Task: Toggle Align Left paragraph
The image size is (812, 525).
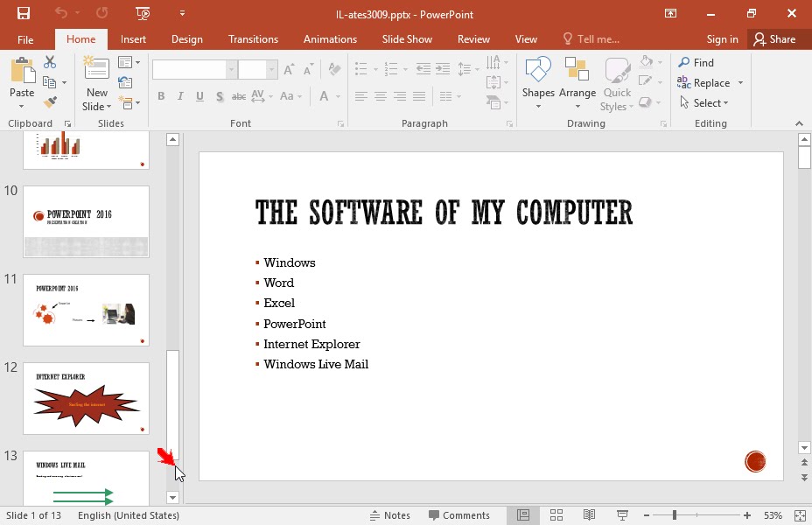Action: (361, 95)
